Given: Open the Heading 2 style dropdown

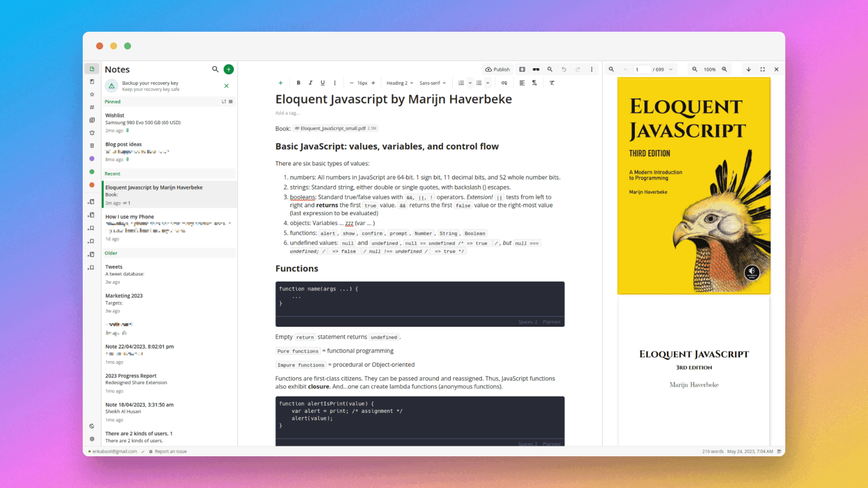Looking at the screenshot, I should click(400, 83).
